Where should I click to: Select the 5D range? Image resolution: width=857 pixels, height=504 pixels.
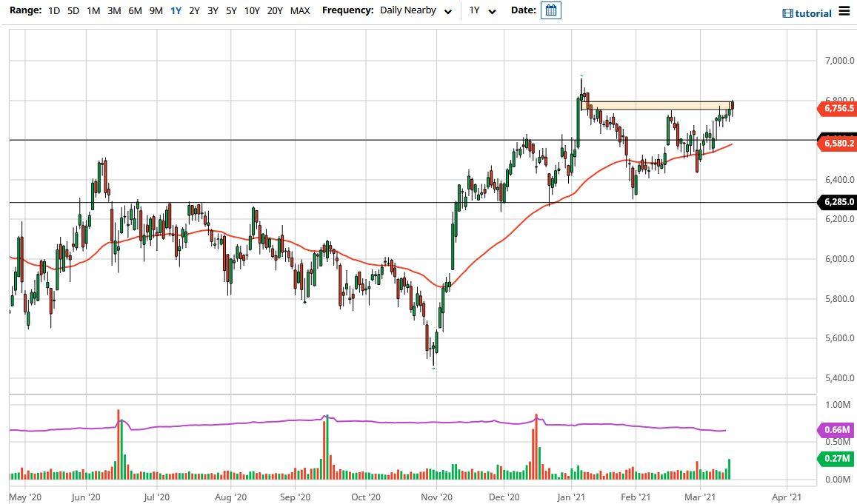click(73, 11)
